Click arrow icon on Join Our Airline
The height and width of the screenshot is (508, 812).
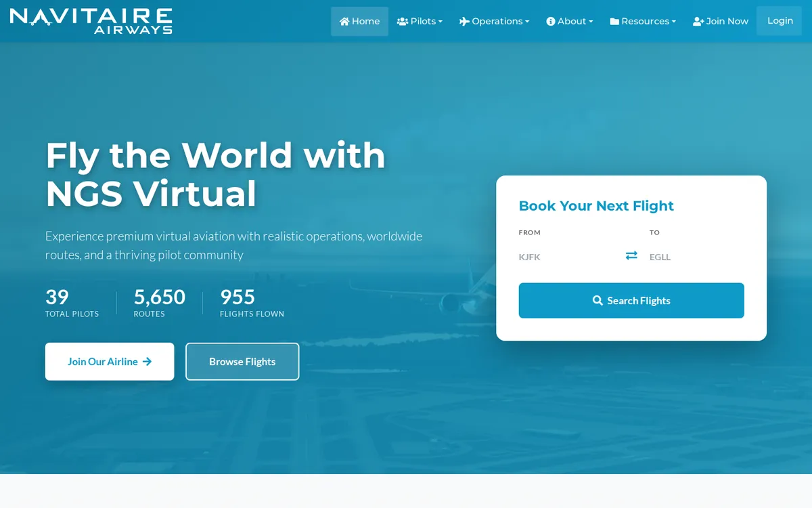tap(147, 362)
